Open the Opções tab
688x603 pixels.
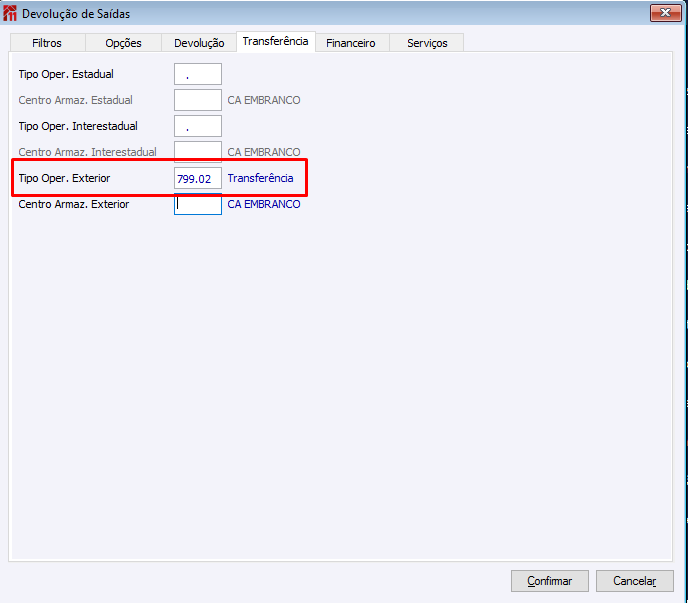click(123, 43)
